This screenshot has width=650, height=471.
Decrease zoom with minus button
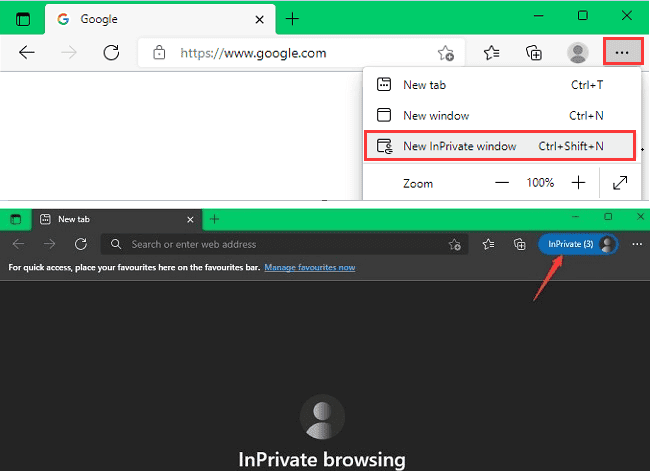[502, 182]
